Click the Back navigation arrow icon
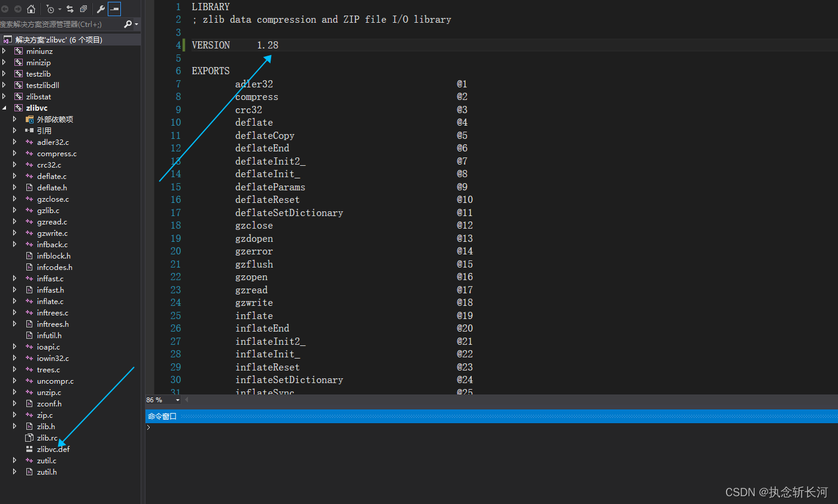The height and width of the screenshot is (504, 838). tap(5, 9)
